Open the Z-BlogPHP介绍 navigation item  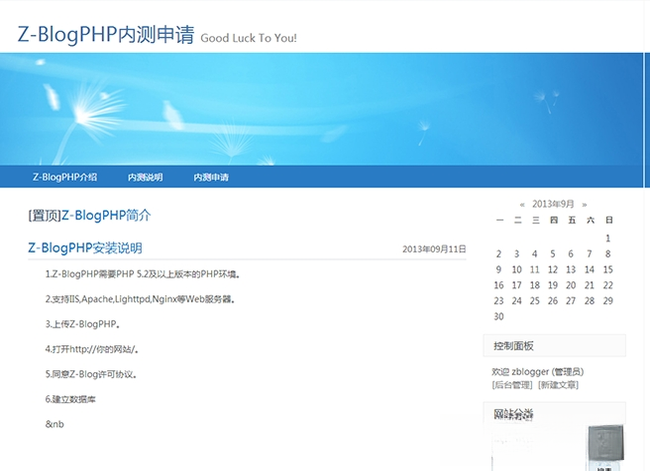tap(65, 177)
